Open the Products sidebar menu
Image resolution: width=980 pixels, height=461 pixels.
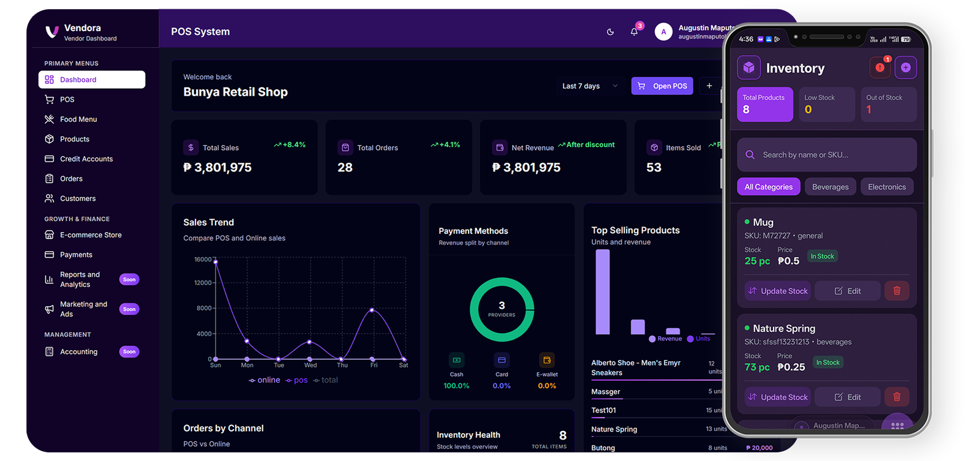coord(75,139)
